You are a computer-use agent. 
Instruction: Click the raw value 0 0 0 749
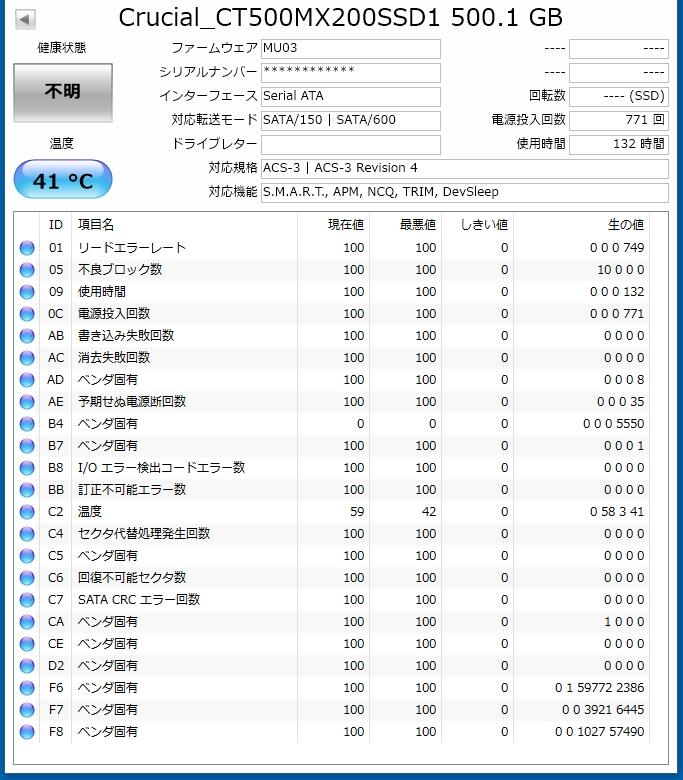pyautogui.click(x=617, y=248)
